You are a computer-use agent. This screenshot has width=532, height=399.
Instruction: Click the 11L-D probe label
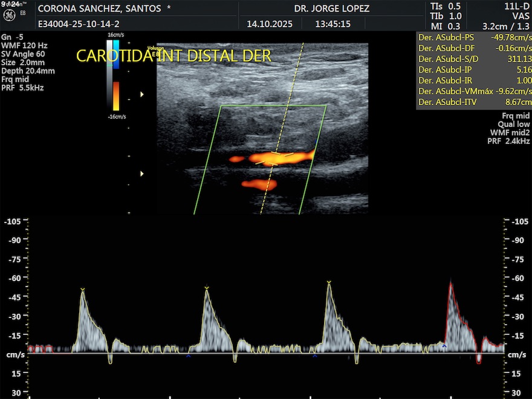pos(516,5)
